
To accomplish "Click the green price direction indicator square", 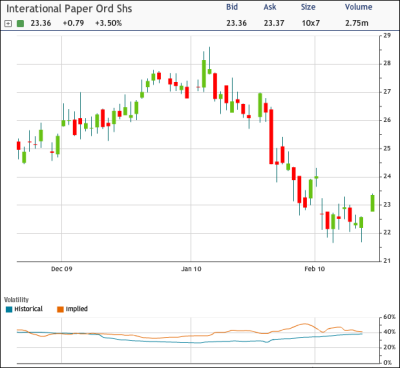I will click(x=21, y=24).
